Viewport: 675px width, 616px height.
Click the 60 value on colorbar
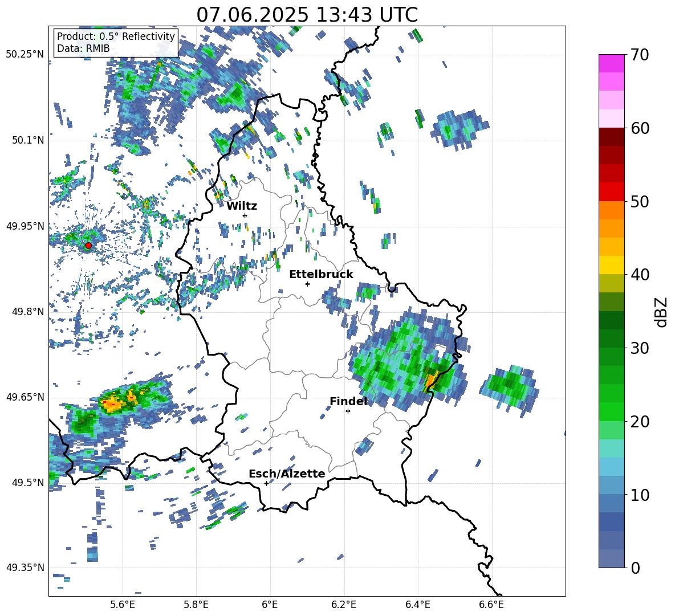point(640,128)
